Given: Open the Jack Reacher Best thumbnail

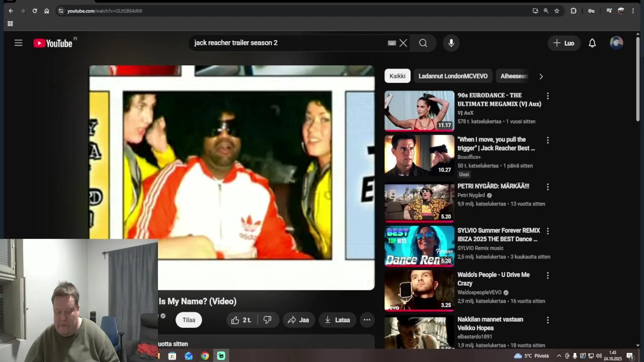Looking at the screenshot, I should pyautogui.click(x=420, y=155).
